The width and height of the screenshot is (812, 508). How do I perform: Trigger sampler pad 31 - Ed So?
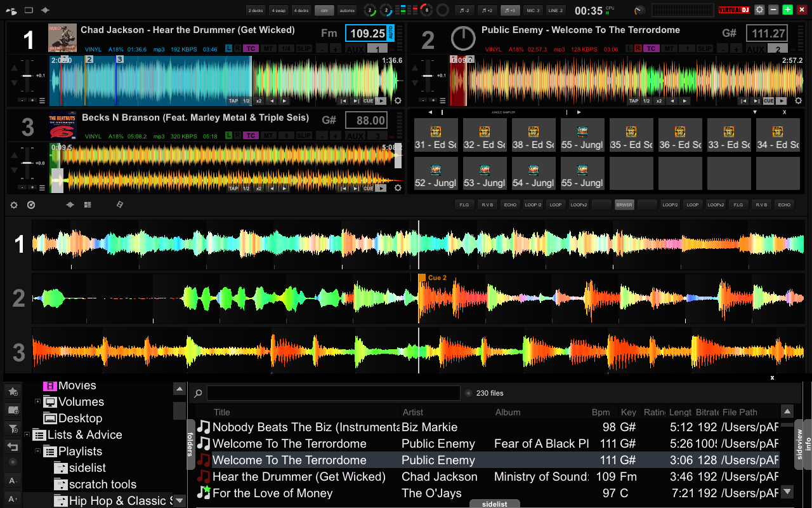coord(436,135)
